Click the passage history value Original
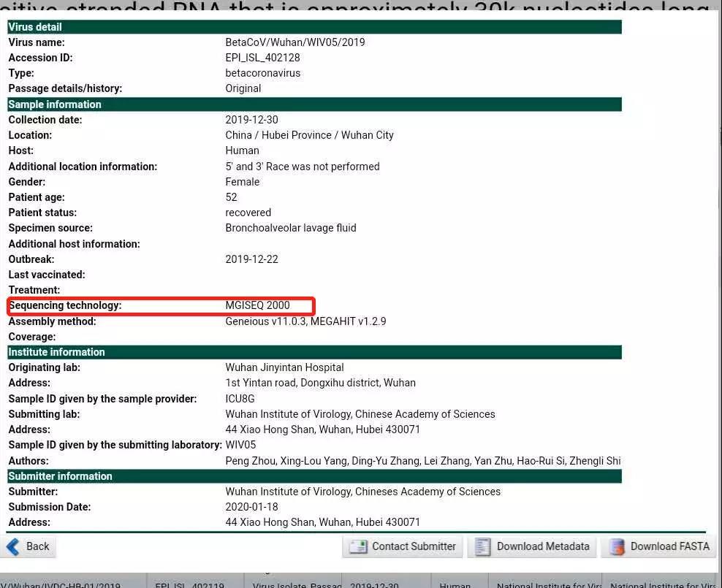Viewport: 722px width, 588px height. click(x=243, y=88)
